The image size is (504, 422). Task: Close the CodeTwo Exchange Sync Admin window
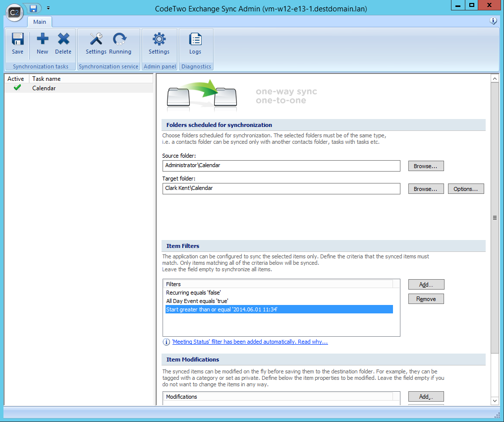pyautogui.click(x=489, y=5)
